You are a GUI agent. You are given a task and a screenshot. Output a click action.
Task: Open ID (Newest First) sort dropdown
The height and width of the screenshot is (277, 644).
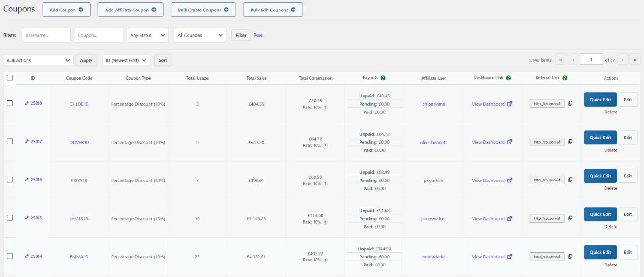[x=126, y=60]
